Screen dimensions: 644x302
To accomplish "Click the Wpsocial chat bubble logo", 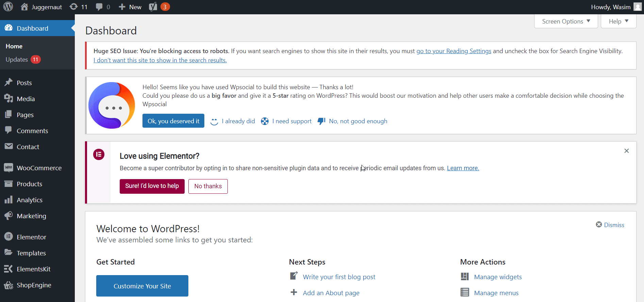I will pyautogui.click(x=112, y=105).
